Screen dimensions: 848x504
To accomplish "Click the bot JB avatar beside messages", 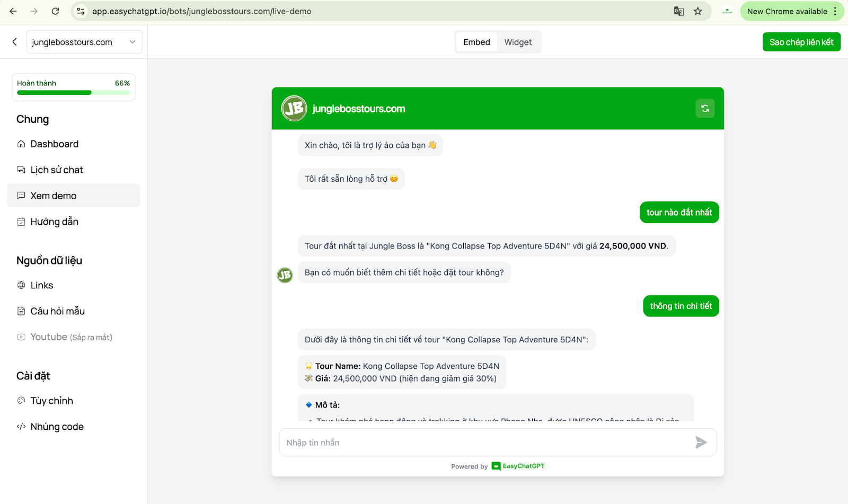I will coord(285,275).
